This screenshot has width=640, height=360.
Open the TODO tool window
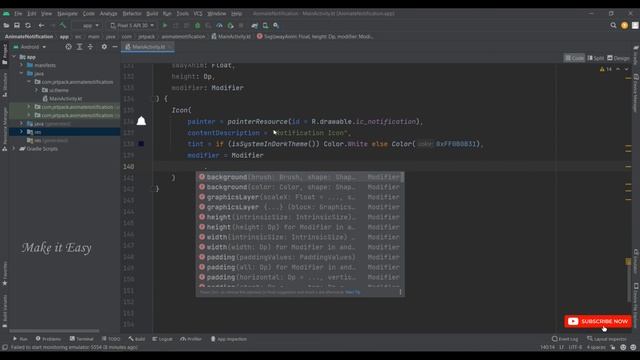click(111, 339)
